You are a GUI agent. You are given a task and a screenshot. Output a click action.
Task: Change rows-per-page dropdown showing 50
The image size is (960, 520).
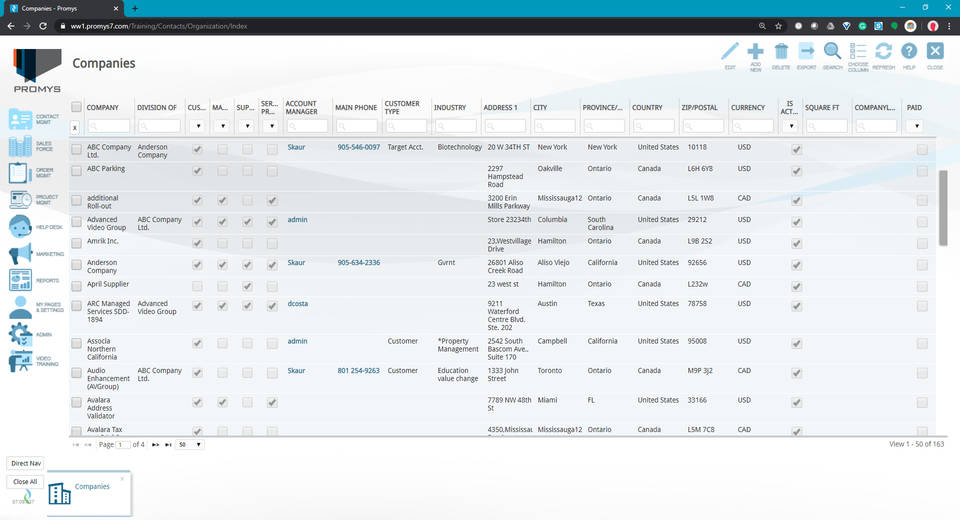[x=190, y=445]
